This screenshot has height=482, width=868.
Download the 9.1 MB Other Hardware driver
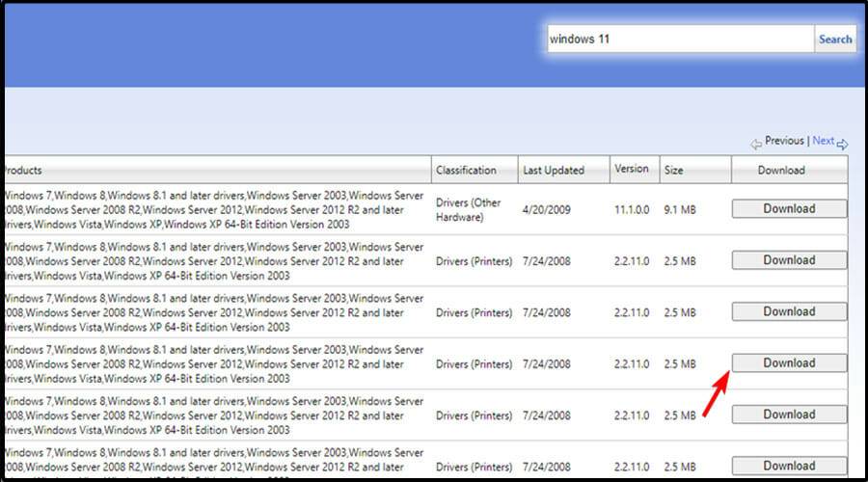coord(789,209)
